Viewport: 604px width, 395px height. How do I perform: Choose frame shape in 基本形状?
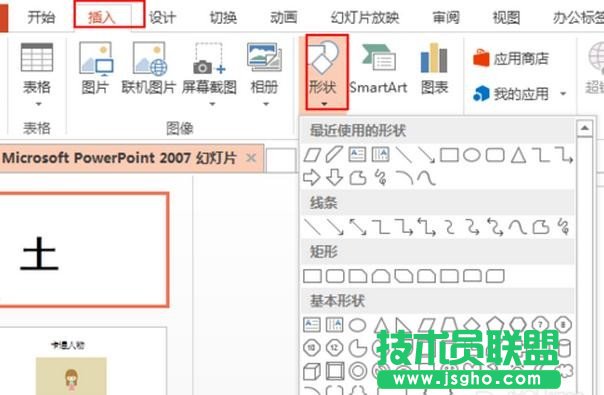pos(335,371)
